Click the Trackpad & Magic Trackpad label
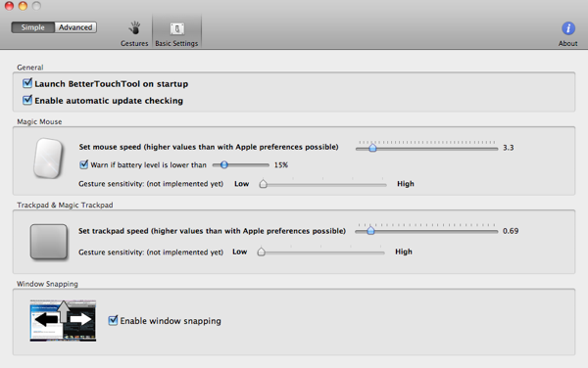Screen dimensions: 588x368 [65, 206]
